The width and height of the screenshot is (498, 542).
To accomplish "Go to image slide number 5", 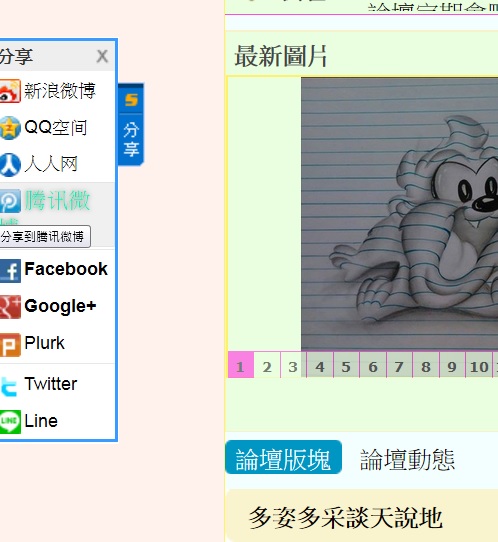I will [x=346, y=367].
